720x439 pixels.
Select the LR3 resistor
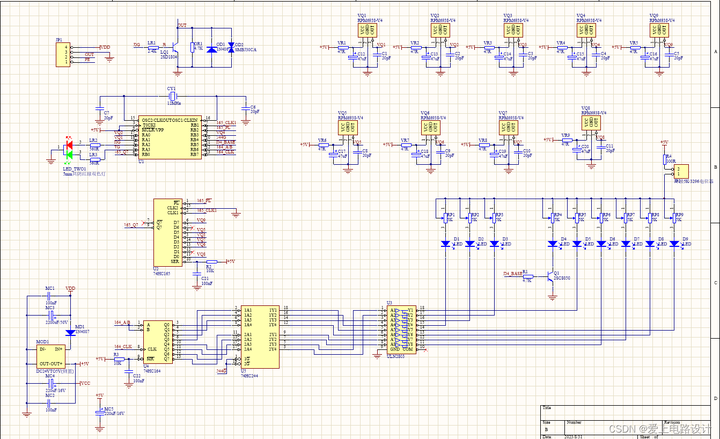pos(95,159)
